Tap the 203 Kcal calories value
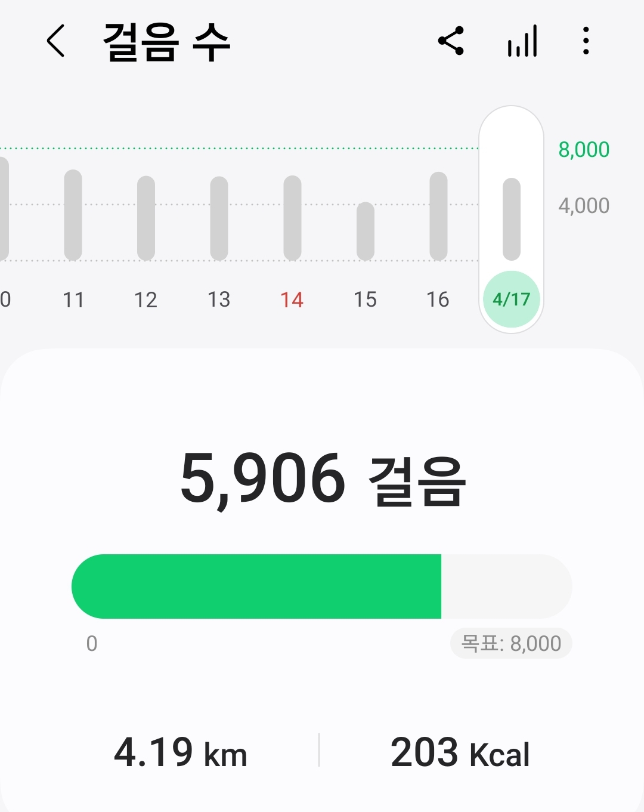644x812 pixels. click(460, 753)
